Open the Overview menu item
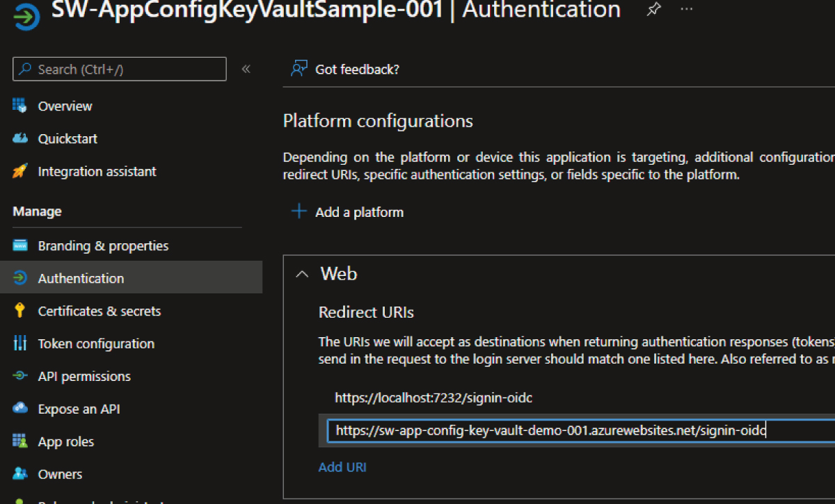835x504 pixels. coord(65,106)
